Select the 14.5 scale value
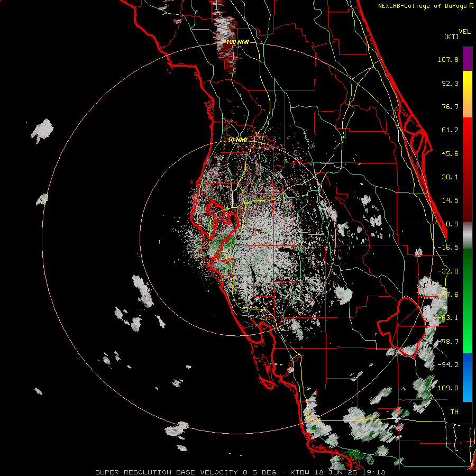Screen dimensions: 476x476 [450, 200]
